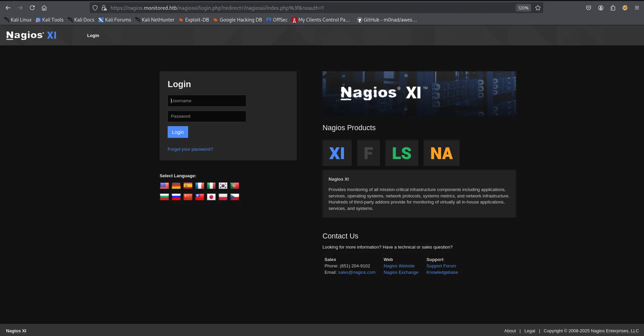Select the Polish flag language

click(x=223, y=197)
